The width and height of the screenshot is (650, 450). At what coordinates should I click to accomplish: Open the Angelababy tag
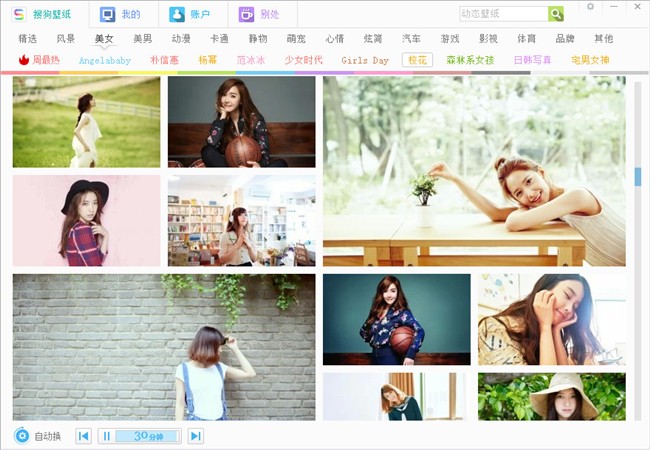[104, 60]
